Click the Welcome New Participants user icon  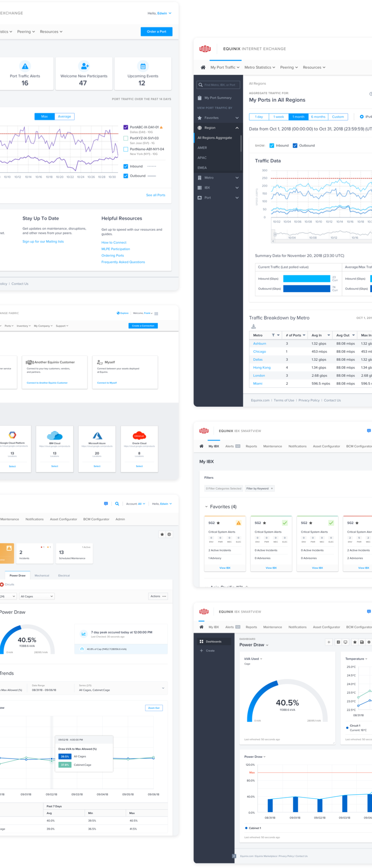[84, 66]
